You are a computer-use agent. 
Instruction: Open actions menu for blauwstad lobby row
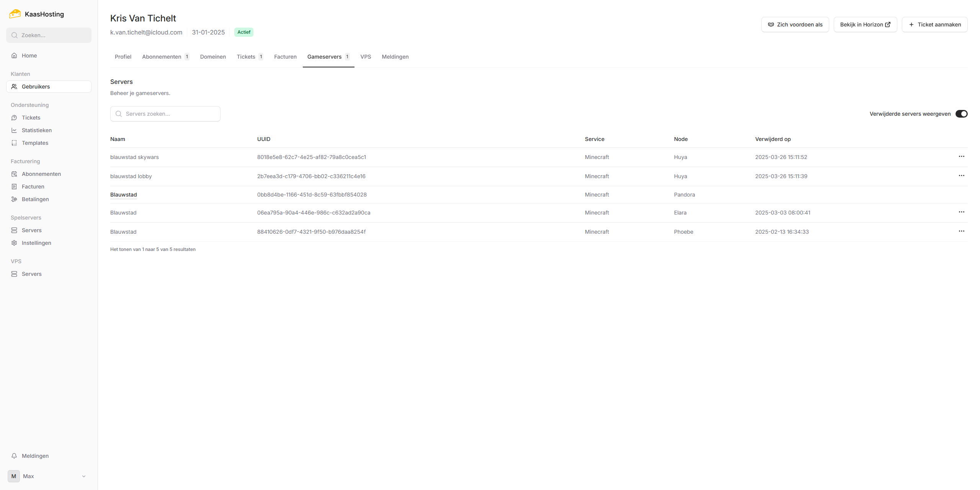click(x=961, y=176)
